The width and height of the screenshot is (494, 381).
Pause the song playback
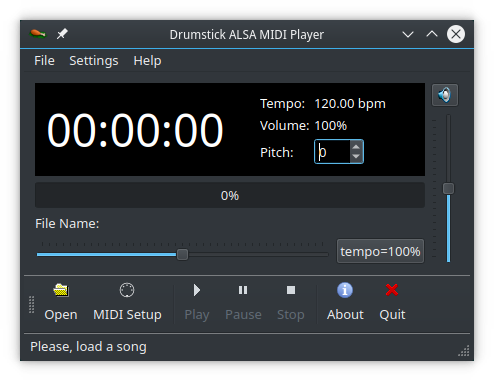(243, 302)
